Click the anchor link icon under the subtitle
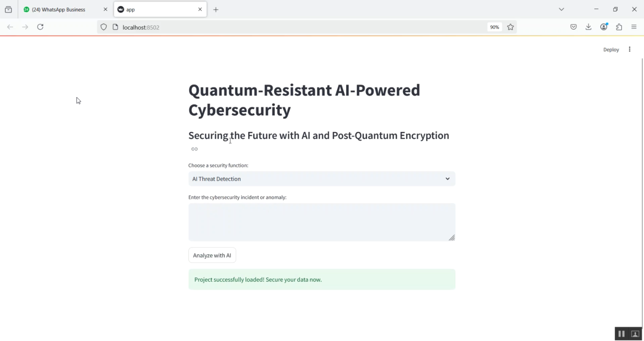This screenshot has width=644, height=341. click(x=194, y=149)
